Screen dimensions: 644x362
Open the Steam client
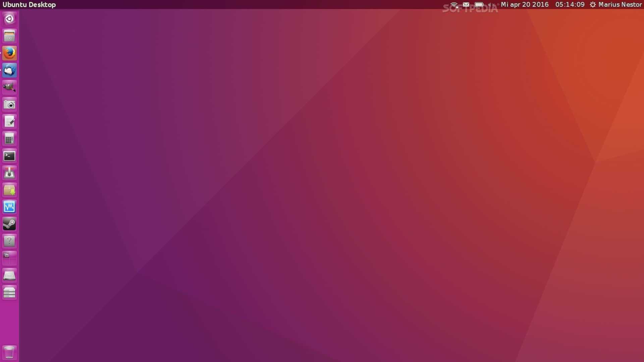[9, 224]
